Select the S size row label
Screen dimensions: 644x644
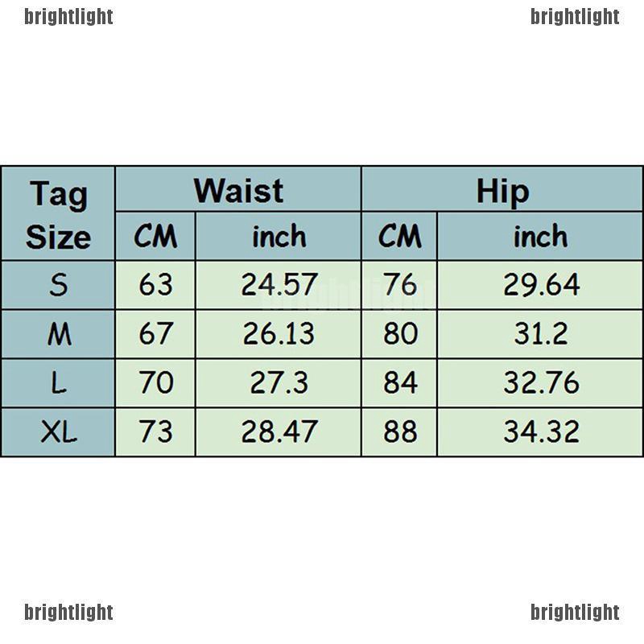tap(58, 285)
